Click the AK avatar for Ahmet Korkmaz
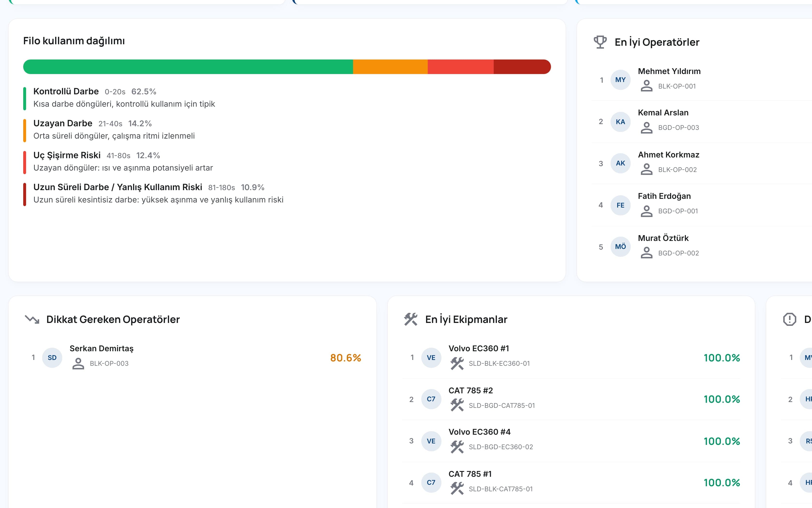812x508 pixels. (x=620, y=163)
